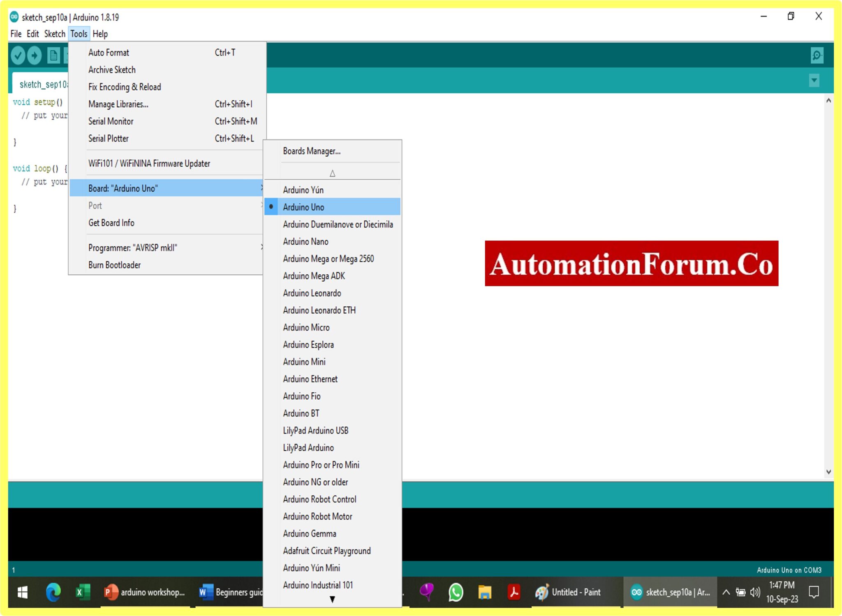
Task: Click Manage Libraries...
Action: point(167,104)
